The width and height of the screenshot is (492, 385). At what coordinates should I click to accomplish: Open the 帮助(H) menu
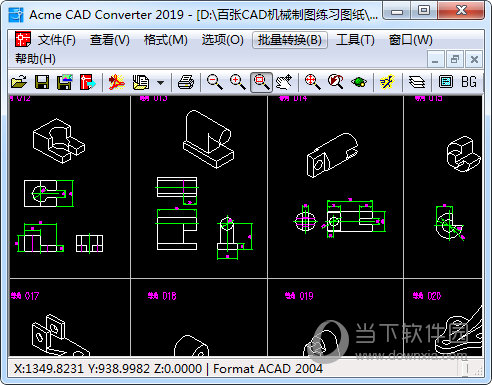(35, 59)
